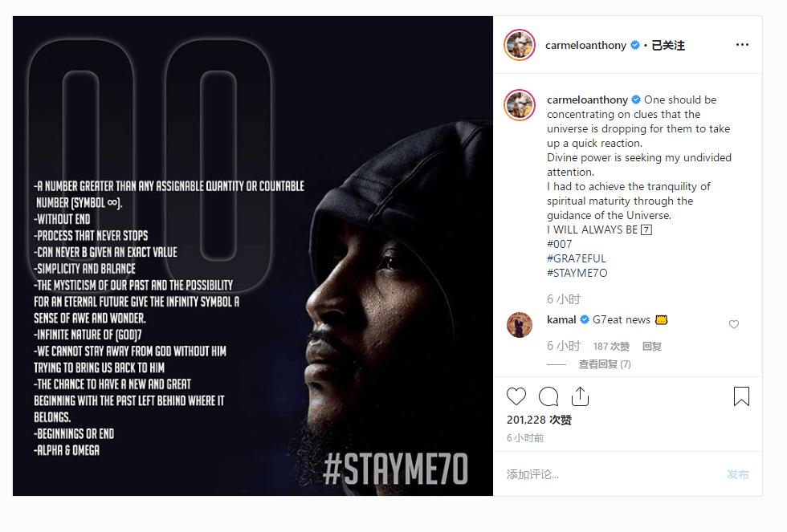Screen dimensions: 787x532
Task: Click carmeloanthony avatar next to caption
Action: coord(520,105)
